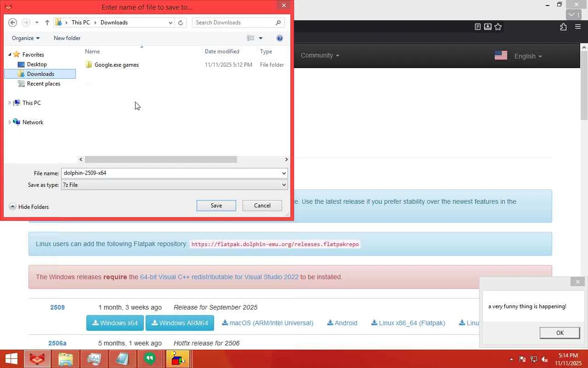The width and height of the screenshot is (588, 368).
Task: Select Downloads in the navigation pane
Action: click(40, 74)
